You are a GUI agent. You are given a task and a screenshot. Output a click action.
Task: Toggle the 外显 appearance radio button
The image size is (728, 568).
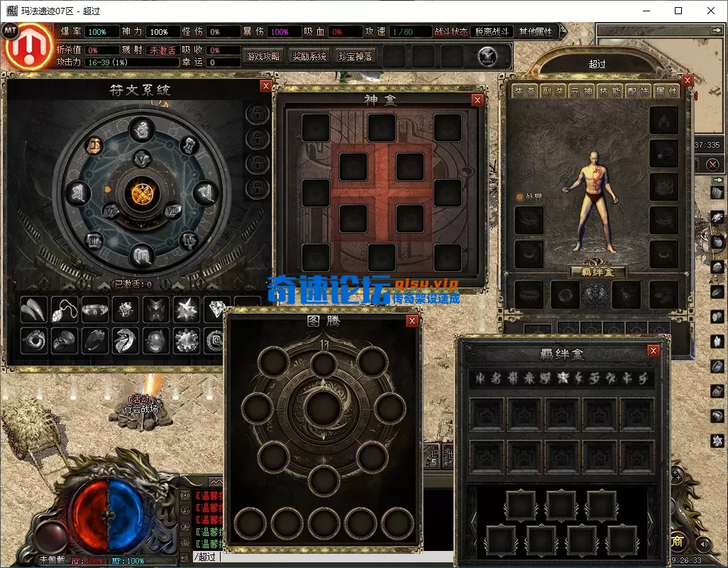point(519,197)
